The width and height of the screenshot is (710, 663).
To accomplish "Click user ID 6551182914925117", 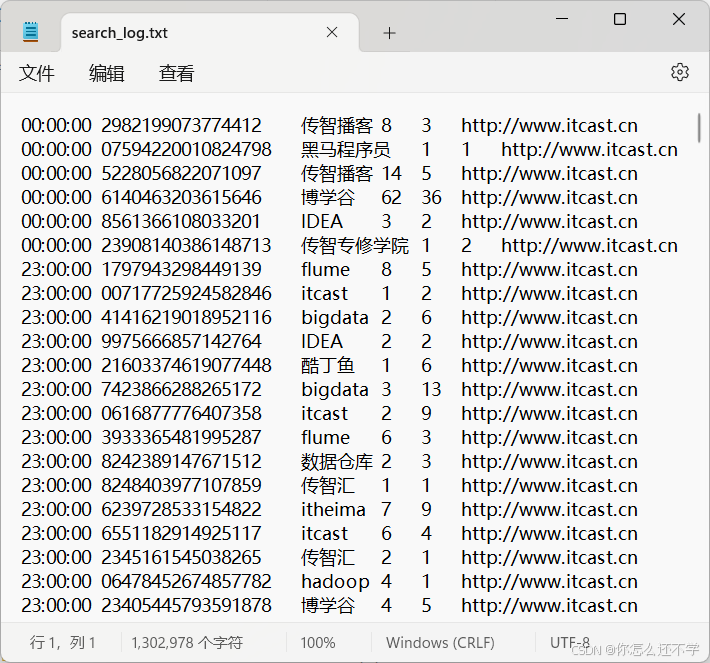I will [181, 533].
